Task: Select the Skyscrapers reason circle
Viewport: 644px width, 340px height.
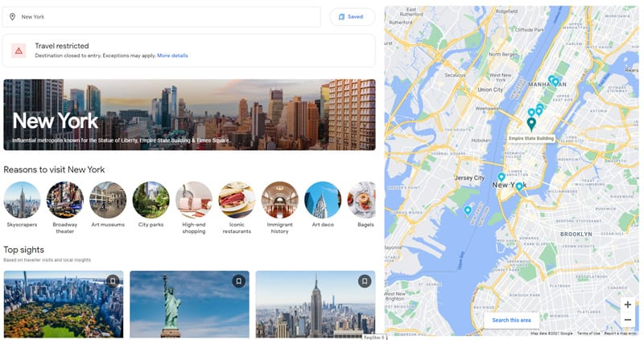Action: 23,201
